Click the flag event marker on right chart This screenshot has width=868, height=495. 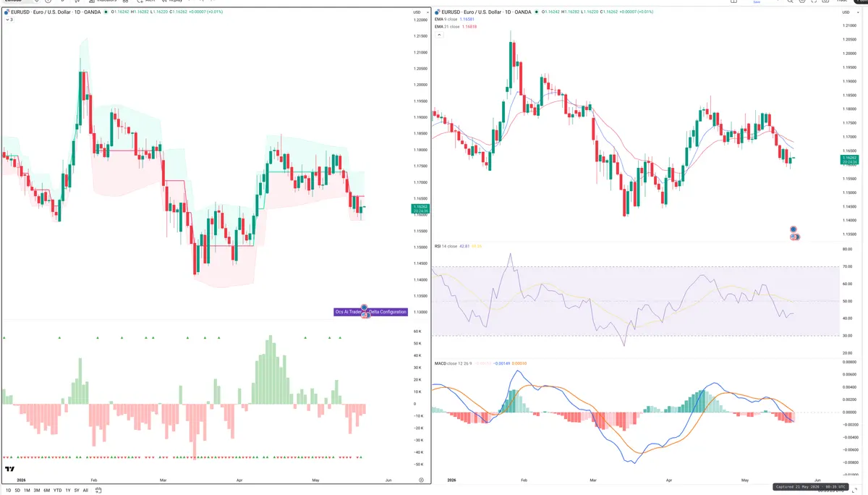793,237
